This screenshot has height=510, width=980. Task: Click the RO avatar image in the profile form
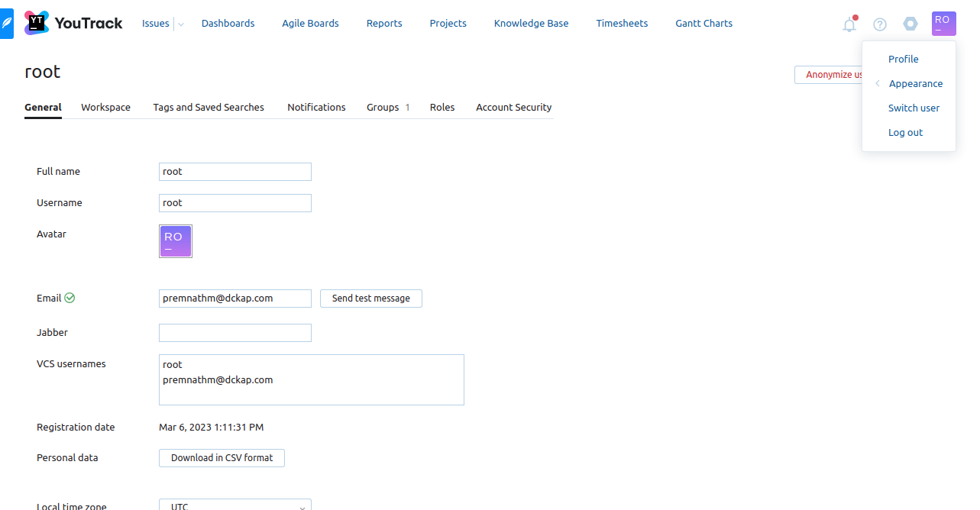tap(175, 241)
